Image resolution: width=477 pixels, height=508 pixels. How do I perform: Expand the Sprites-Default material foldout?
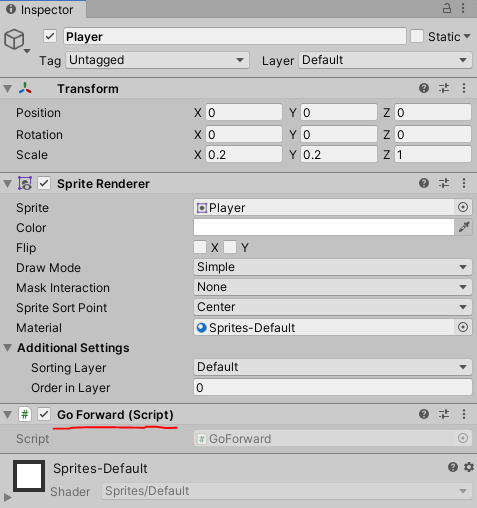pyautogui.click(x=7, y=497)
